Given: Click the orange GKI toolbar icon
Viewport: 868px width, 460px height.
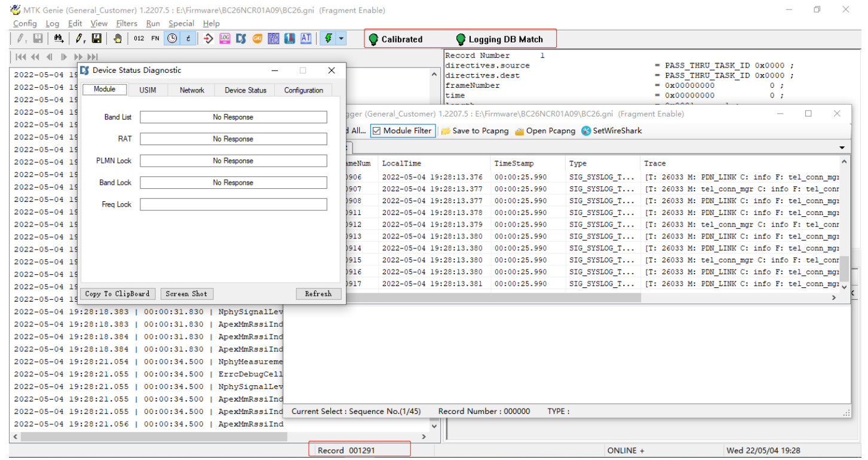Looking at the screenshot, I should (257, 39).
